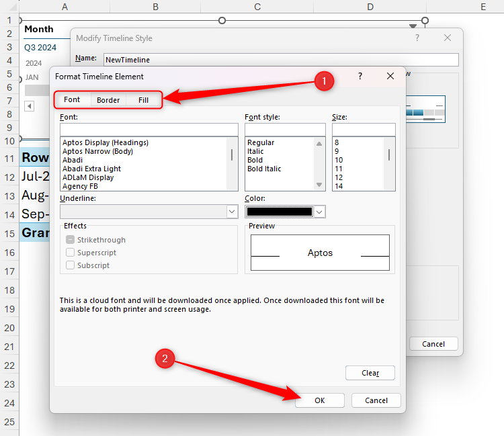The width and height of the screenshot is (504, 436).
Task: Switch to the Border tab
Action: tap(108, 100)
